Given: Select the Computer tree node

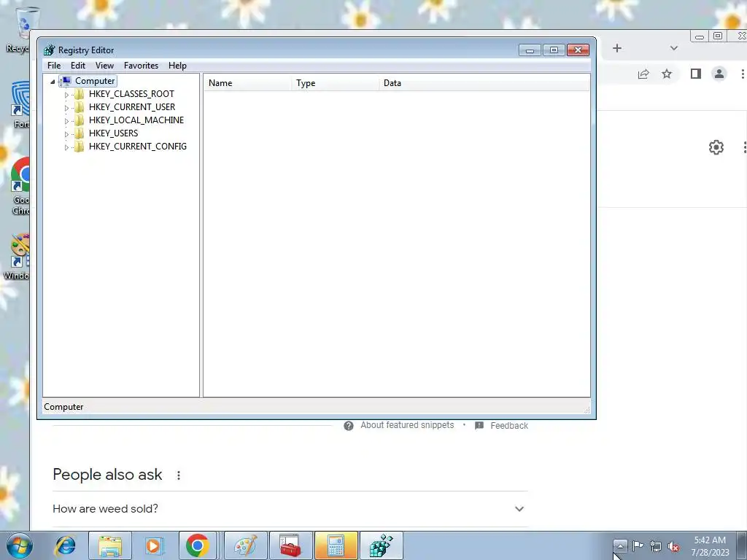Looking at the screenshot, I should [95, 81].
